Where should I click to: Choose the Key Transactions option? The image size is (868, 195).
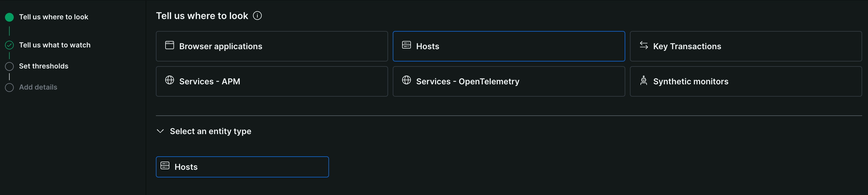745,46
